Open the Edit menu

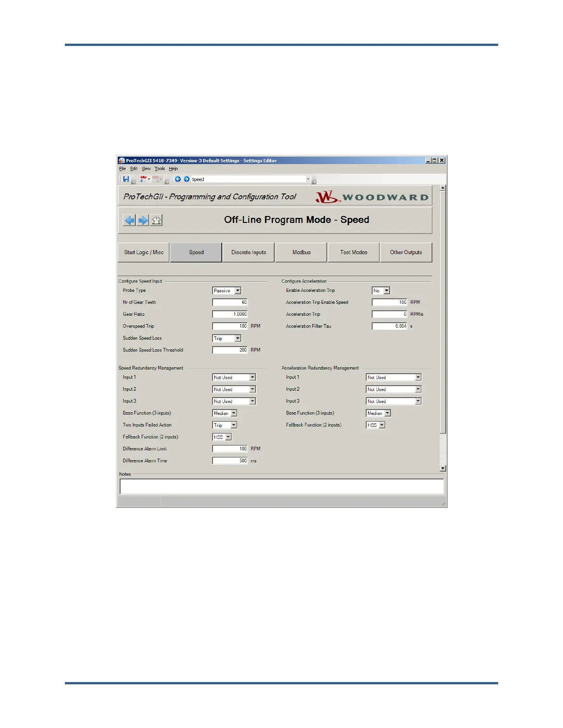[x=134, y=169]
